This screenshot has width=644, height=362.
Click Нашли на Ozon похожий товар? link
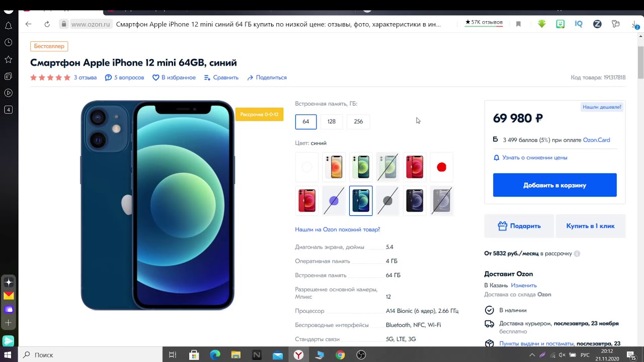click(338, 229)
